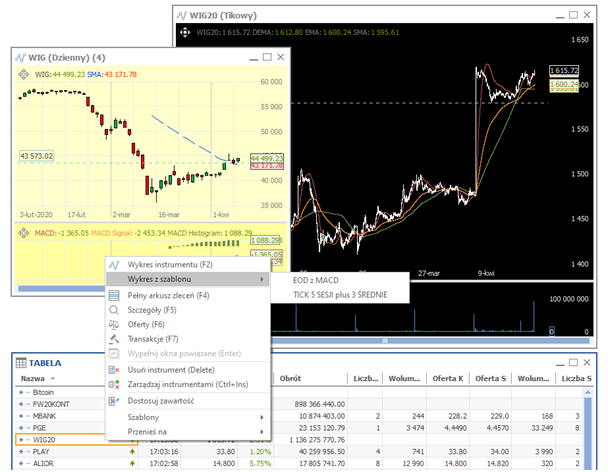The height and width of the screenshot is (472, 608).
Task: Expand ALIOR row plus icon
Action: coord(21,463)
